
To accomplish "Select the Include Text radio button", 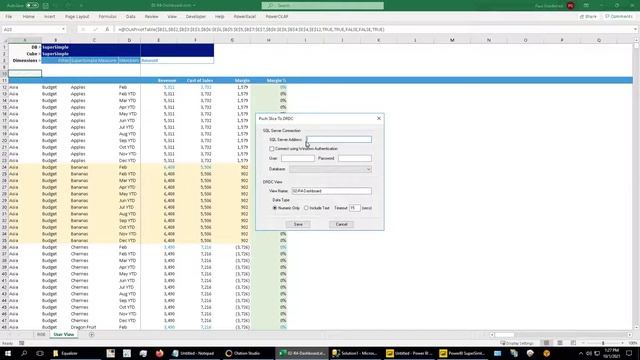I will [x=306, y=208].
